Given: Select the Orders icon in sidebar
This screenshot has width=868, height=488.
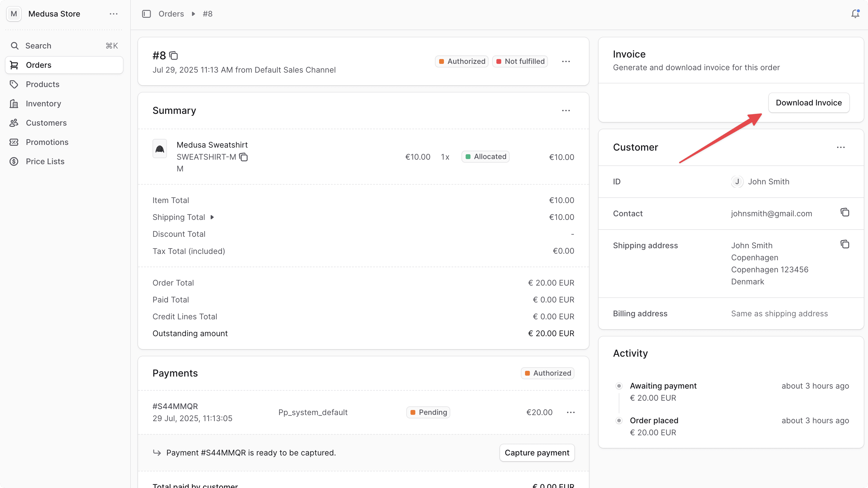Looking at the screenshot, I should coord(14,65).
